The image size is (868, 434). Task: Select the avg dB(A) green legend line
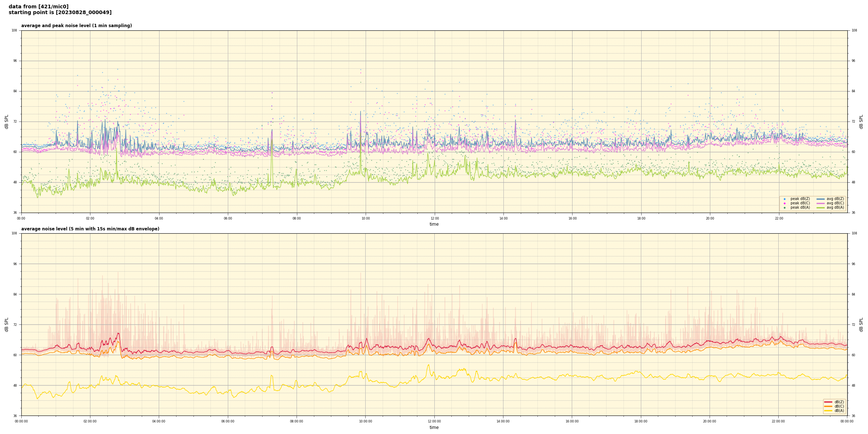point(821,208)
